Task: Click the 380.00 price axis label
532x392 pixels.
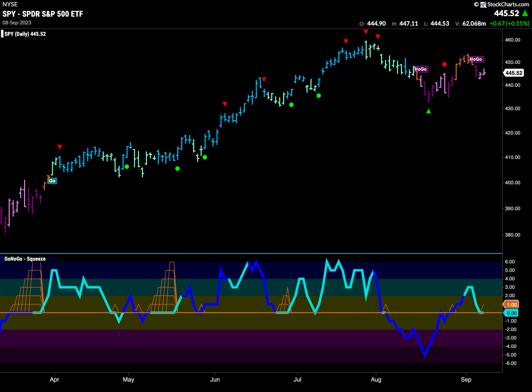Action: (x=513, y=235)
